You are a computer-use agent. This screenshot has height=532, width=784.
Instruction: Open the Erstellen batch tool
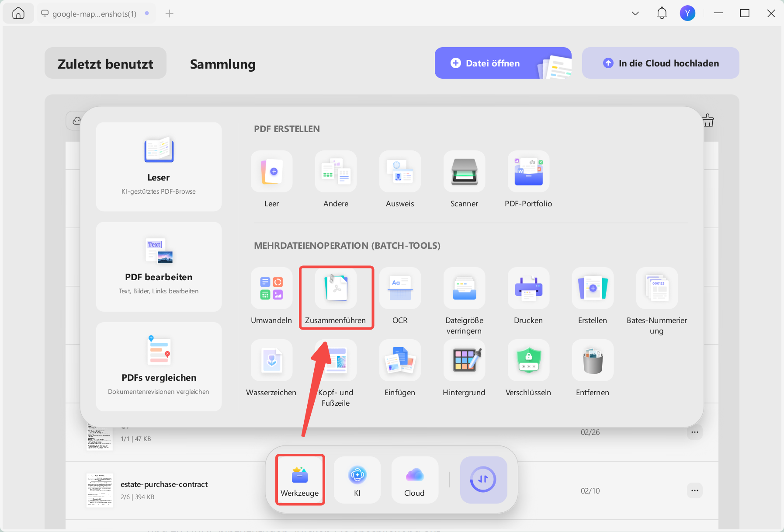pyautogui.click(x=593, y=288)
